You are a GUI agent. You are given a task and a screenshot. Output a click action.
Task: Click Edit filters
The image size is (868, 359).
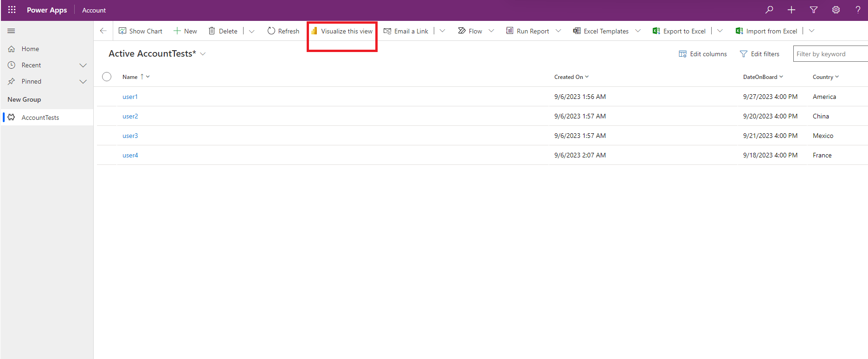click(760, 54)
